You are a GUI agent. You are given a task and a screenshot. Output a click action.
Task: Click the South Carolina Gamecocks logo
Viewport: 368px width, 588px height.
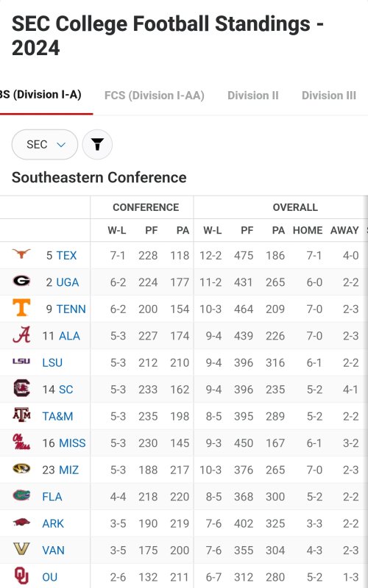21,388
